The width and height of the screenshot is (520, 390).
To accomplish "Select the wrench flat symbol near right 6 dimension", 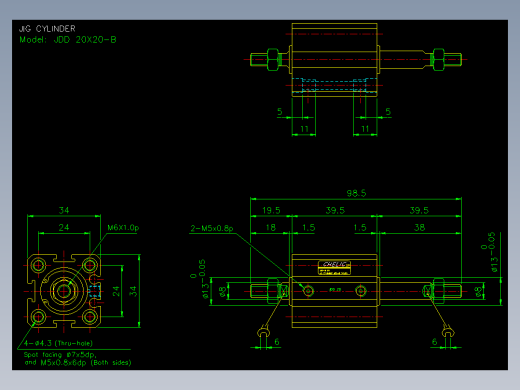I will point(448,332).
